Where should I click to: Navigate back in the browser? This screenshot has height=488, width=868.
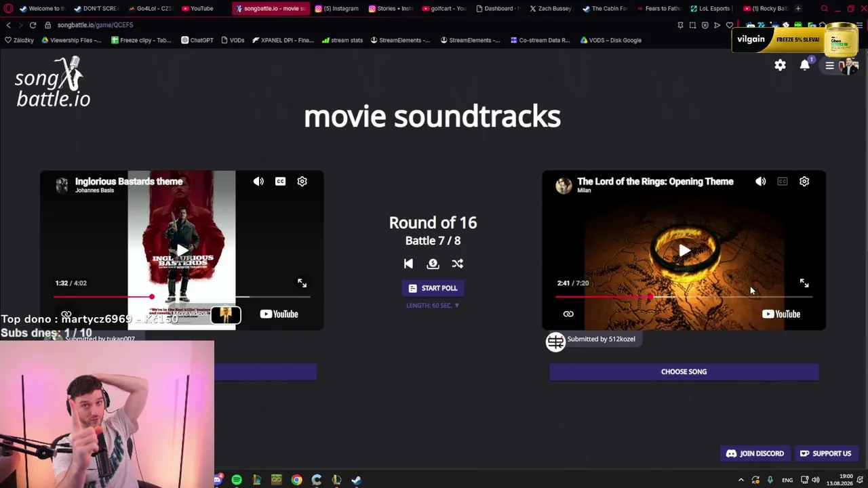click(x=8, y=25)
